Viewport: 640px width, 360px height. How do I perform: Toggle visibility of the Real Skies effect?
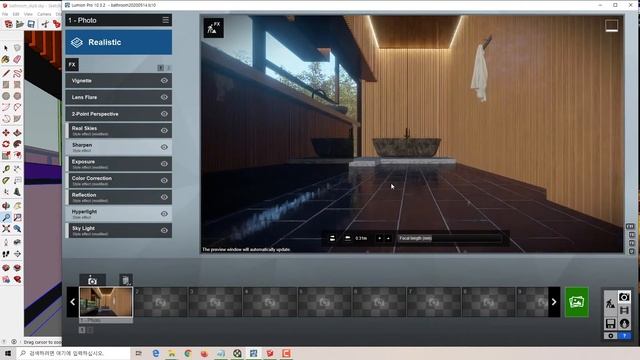164,131
